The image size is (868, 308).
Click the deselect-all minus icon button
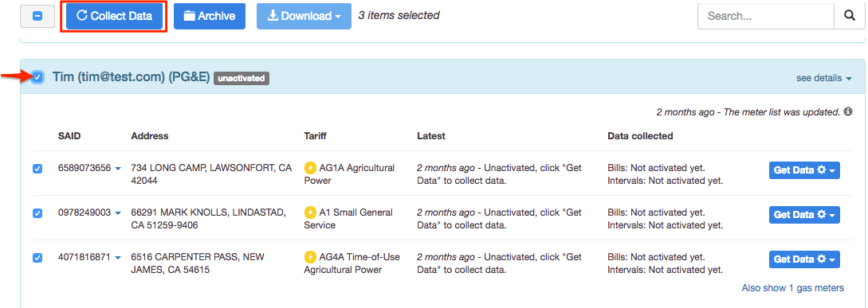37,17
